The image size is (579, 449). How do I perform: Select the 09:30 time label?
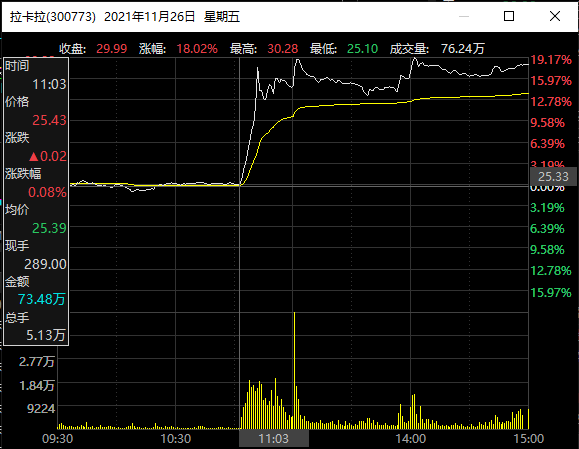tap(58, 439)
